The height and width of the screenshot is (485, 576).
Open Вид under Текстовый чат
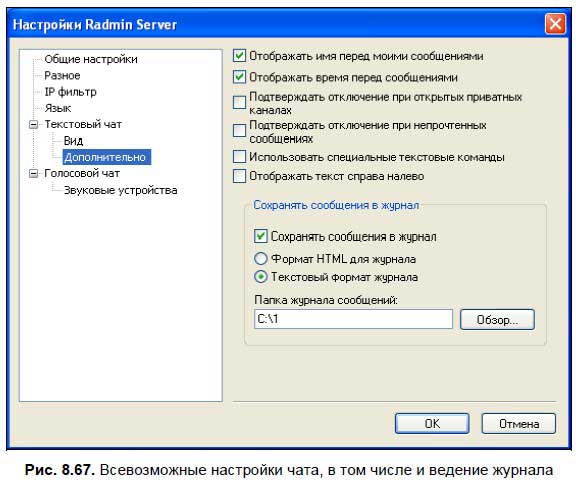73,141
